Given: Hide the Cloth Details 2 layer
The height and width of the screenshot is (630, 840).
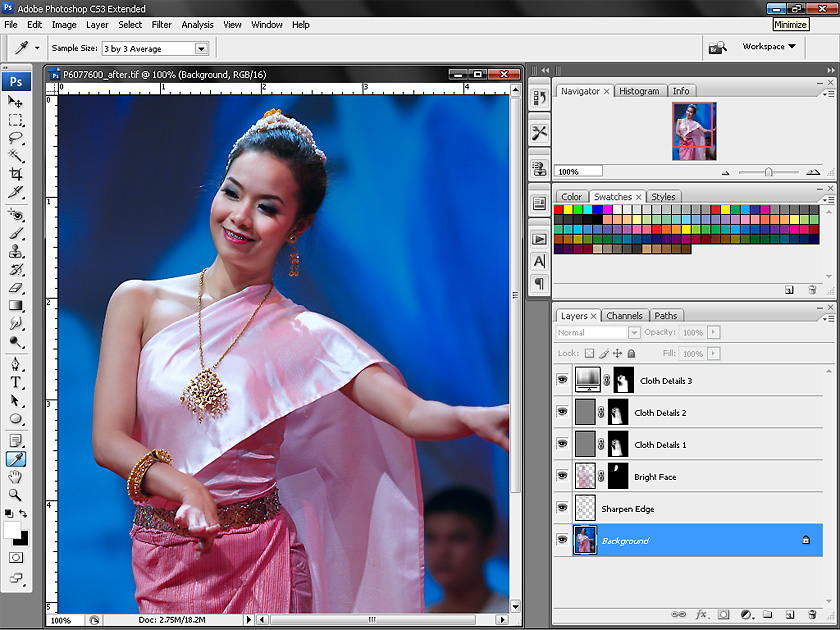Looking at the screenshot, I should click(562, 412).
